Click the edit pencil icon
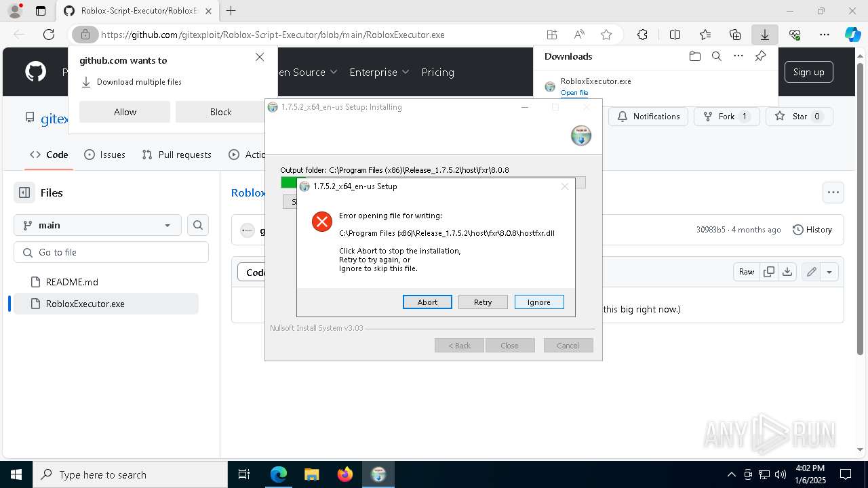 (811, 272)
